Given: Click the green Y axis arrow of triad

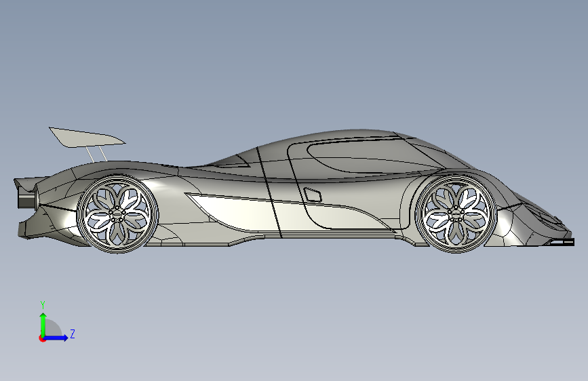Looking at the screenshot, I should coord(43,324).
